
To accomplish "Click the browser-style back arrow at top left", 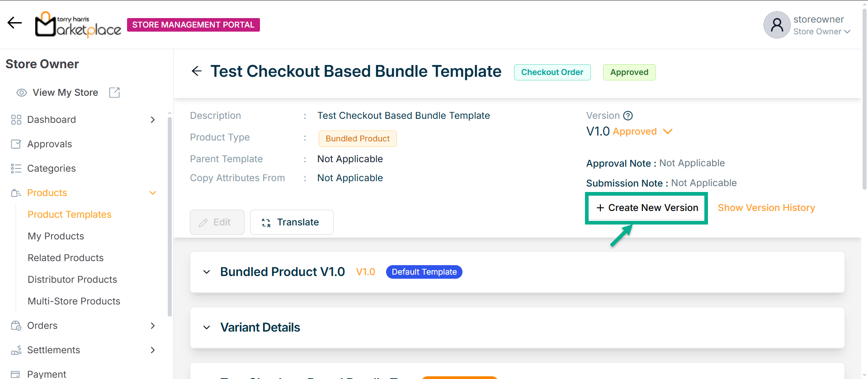I will click(14, 23).
